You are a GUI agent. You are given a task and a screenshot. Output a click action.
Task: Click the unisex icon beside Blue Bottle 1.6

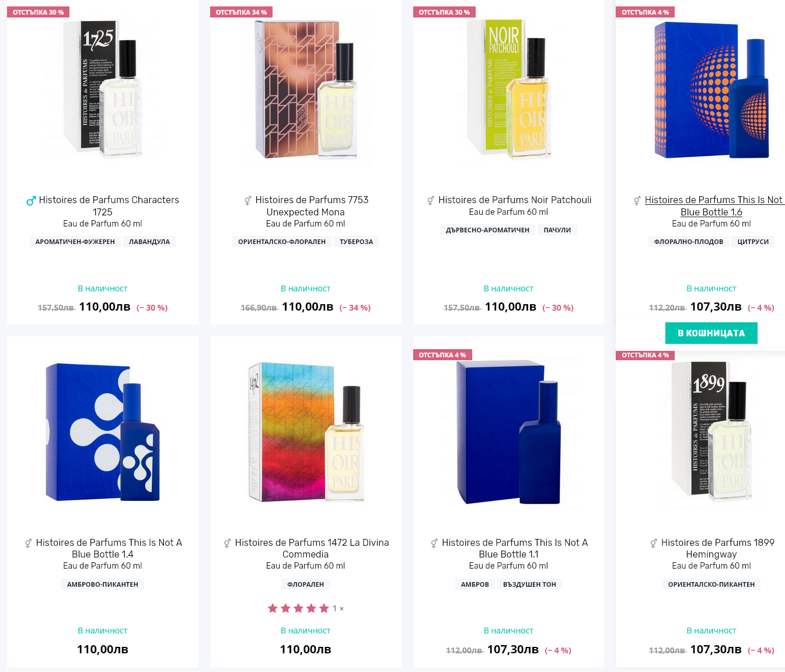click(637, 201)
